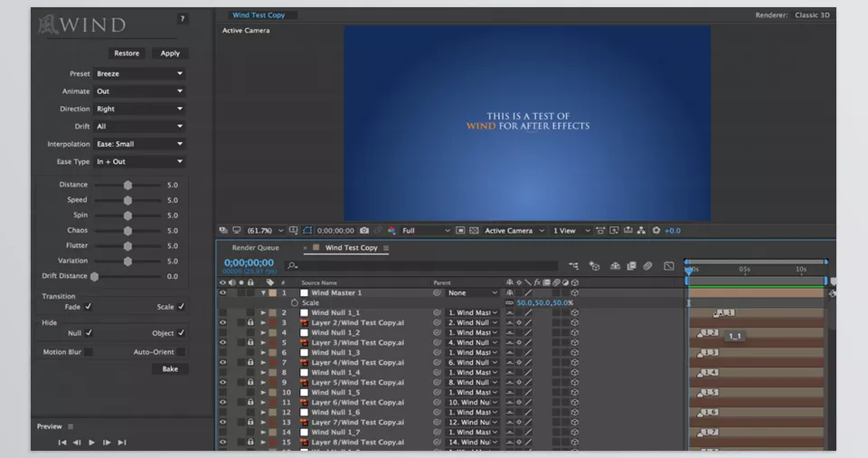This screenshot has width=868, height=458.
Task: Click Scale stopwatch on Wind Master 1
Action: coord(295,302)
